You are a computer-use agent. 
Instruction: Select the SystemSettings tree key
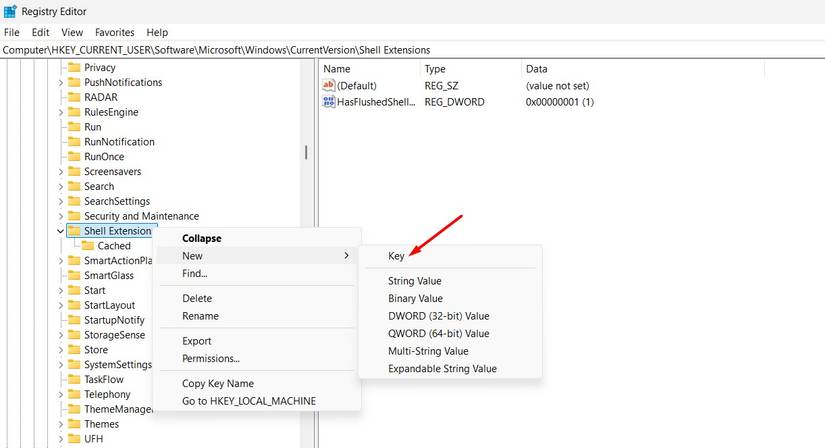coord(118,364)
